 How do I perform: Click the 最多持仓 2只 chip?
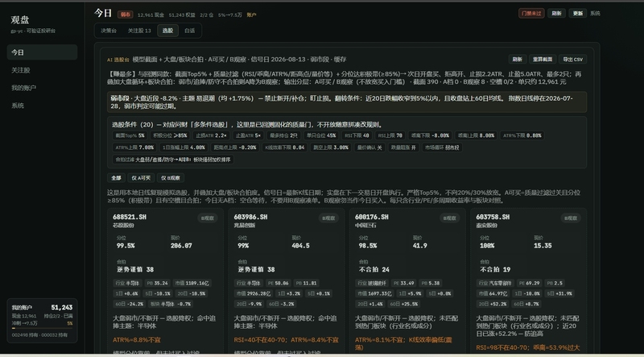tap(283, 135)
